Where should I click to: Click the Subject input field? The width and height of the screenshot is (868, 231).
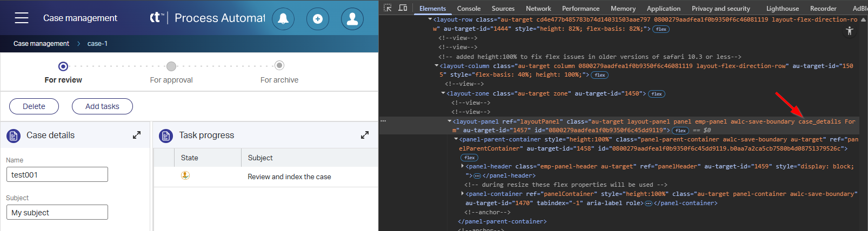coord(57,212)
